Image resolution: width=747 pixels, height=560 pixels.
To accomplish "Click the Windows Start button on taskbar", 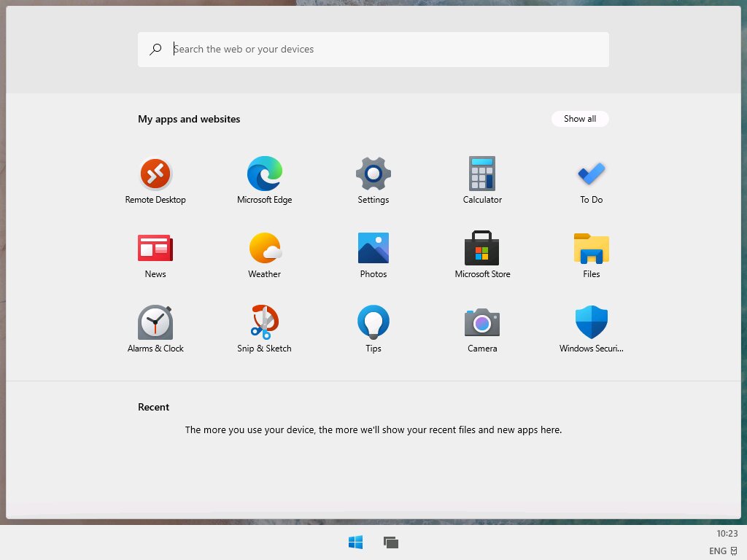I will (x=355, y=542).
